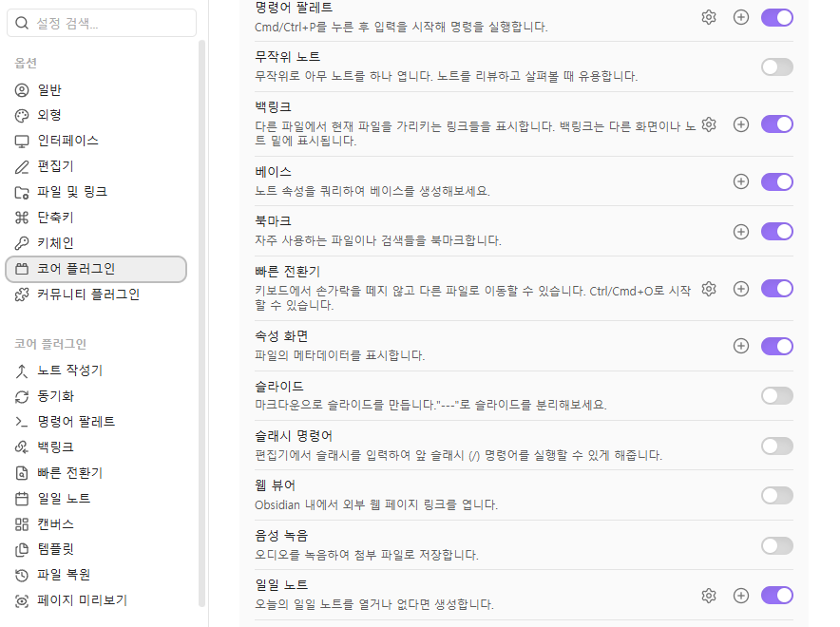Enable the 무작위 노트 toggle
Viewport: 840px width, 627px height.
(x=776, y=66)
